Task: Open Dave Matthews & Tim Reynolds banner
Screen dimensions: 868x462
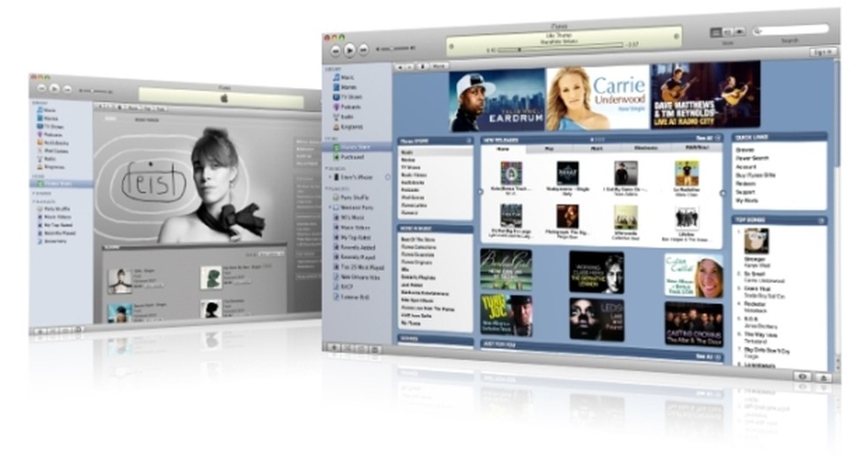Action: pyautogui.click(x=706, y=94)
